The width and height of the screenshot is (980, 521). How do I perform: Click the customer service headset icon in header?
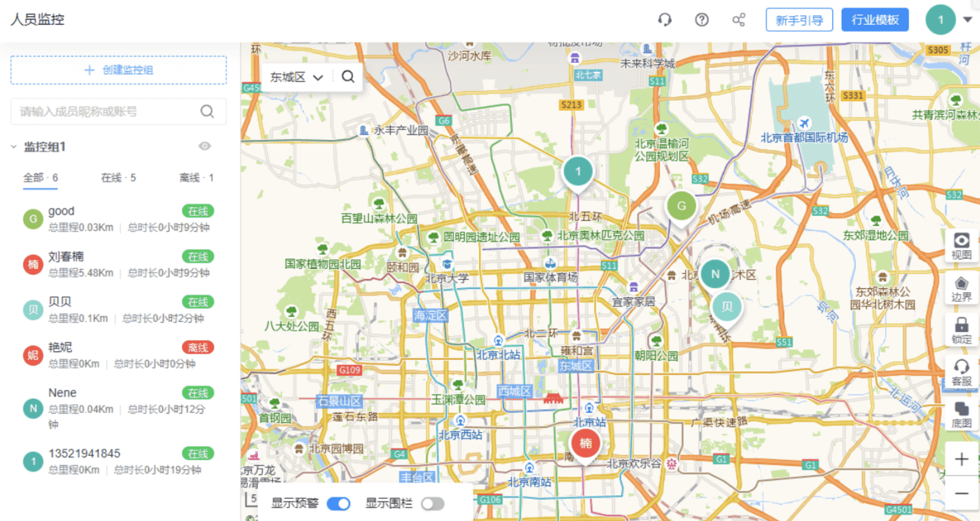(x=664, y=20)
